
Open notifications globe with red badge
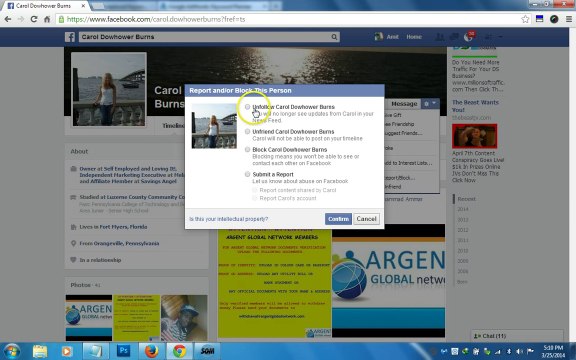(x=469, y=36)
